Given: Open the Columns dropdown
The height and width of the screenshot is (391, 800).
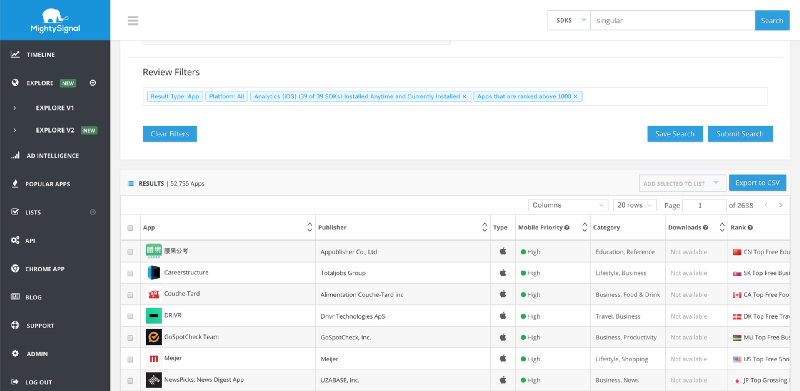Looking at the screenshot, I should [x=568, y=205].
